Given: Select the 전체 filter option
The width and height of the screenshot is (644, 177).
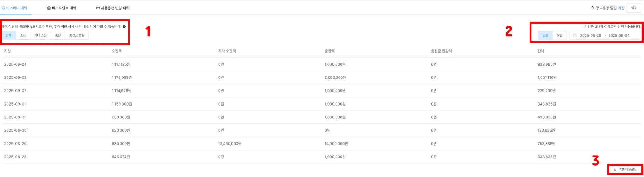Looking at the screenshot, I should [x=8, y=35].
